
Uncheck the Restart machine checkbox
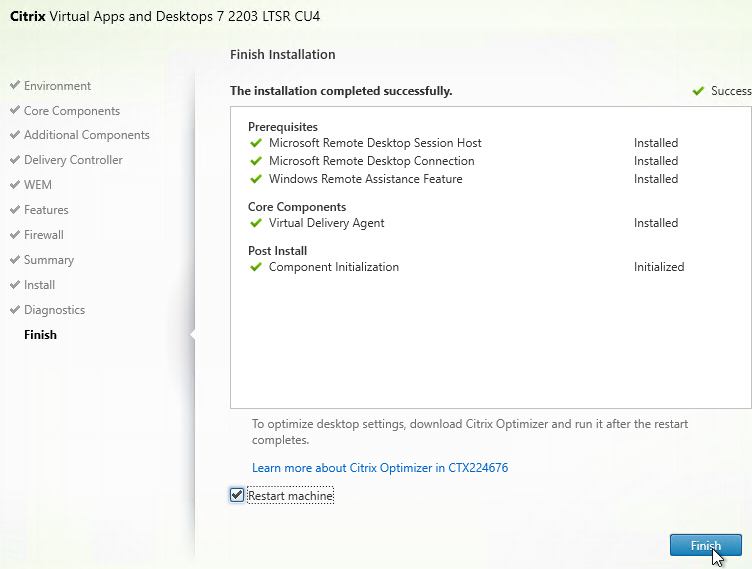pos(237,495)
